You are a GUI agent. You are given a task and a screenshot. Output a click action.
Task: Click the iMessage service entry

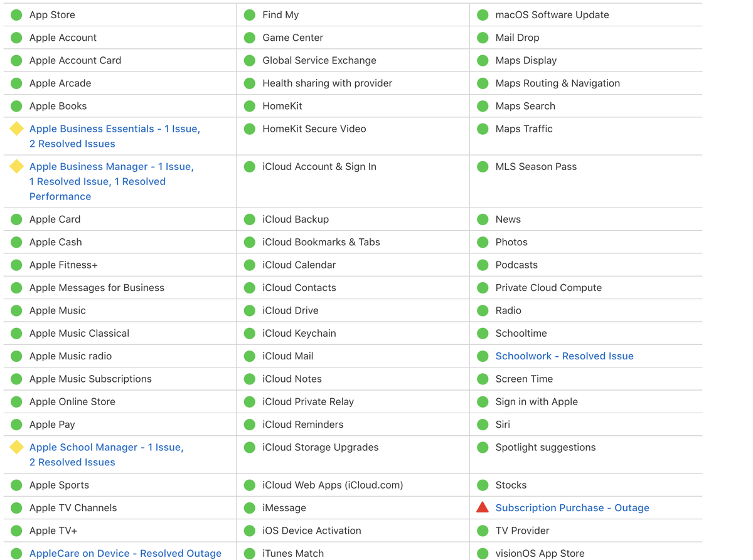point(284,508)
